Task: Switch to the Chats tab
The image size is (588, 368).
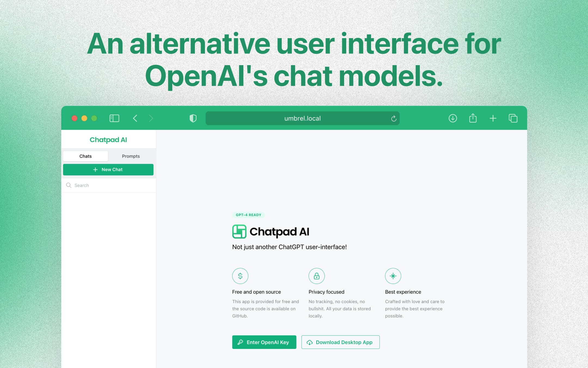Action: click(85, 156)
